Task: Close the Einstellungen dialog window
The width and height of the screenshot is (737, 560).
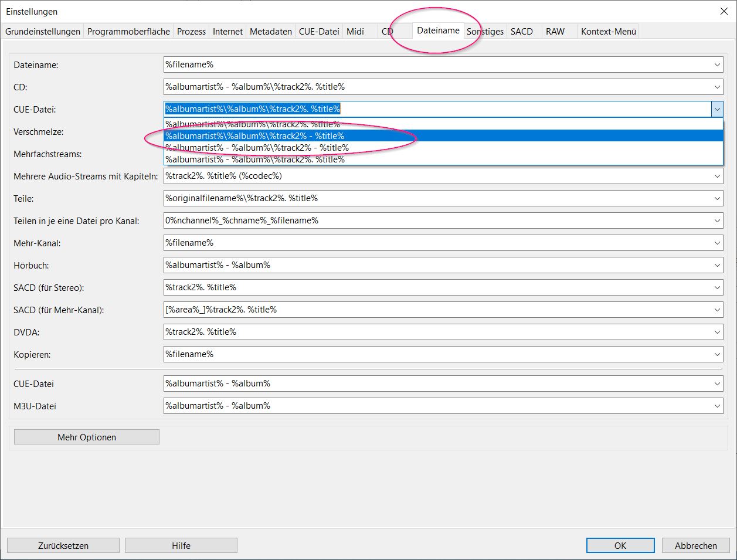Action: coord(724,11)
